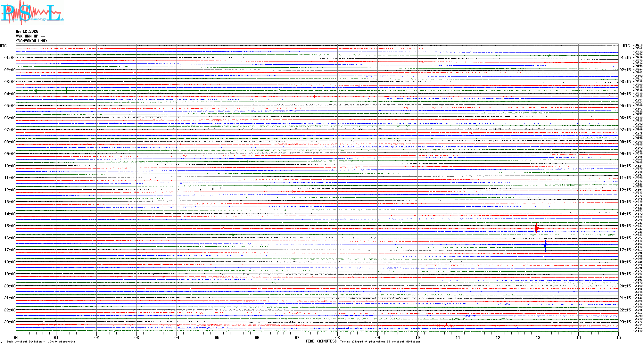Click the green spike on the 03:45 trace
644x346 pixels.
(66, 90)
